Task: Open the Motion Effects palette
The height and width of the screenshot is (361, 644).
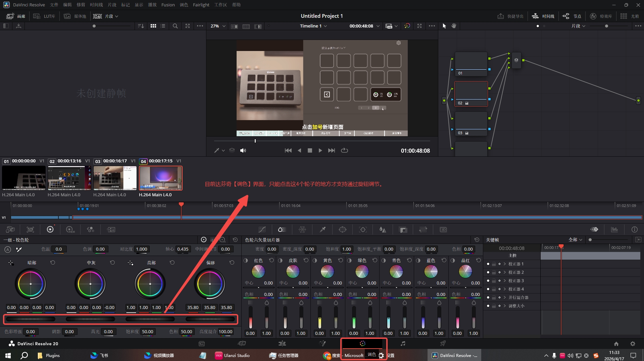Action: 111,229
